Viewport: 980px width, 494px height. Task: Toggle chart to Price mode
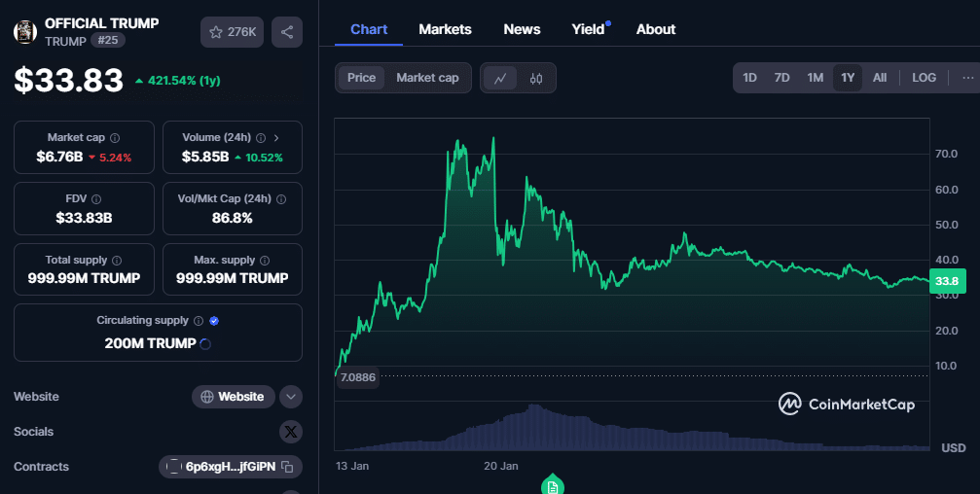point(361,78)
